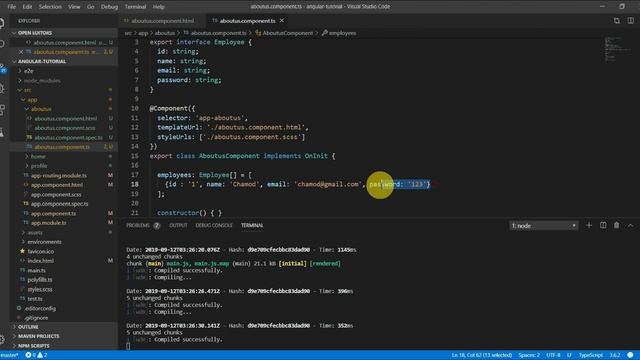Open the Go menu
Viewport: 640px width, 360px height.
point(91,7)
